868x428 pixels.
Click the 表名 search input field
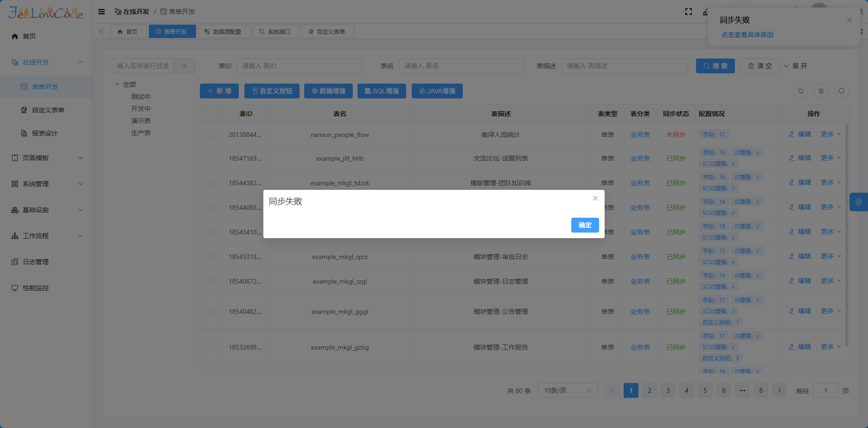(461, 66)
